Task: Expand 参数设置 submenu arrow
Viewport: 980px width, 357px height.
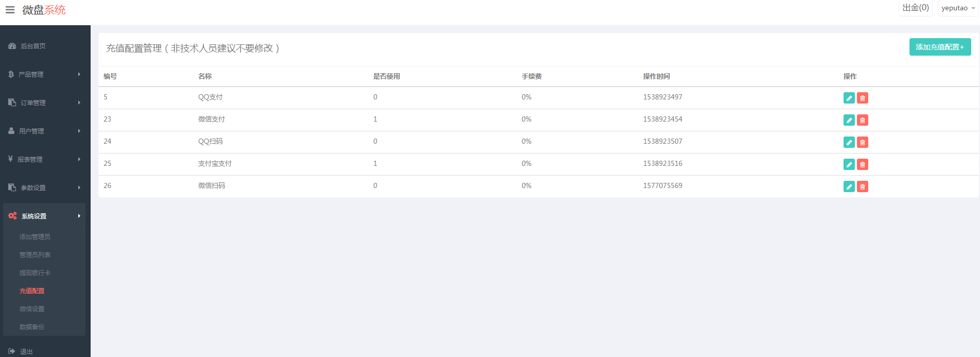Action: pyautogui.click(x=79, y=188)
